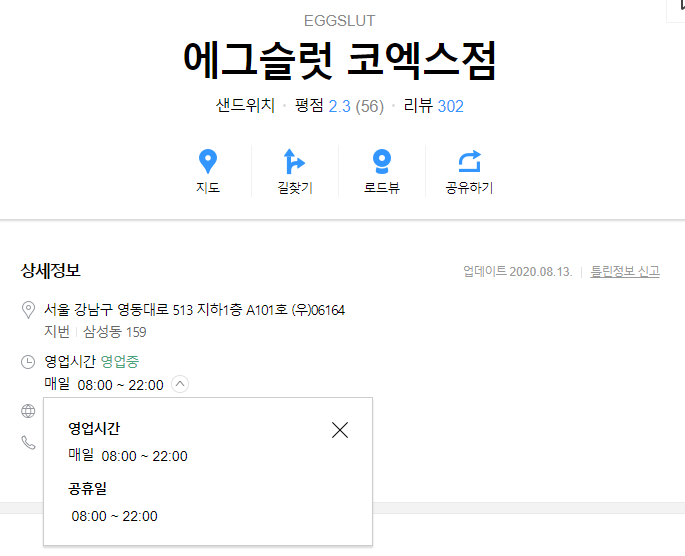Screen dimensions: 685x556
Task: Open 로드뷰 street view icon
Action: pos(381,161)
